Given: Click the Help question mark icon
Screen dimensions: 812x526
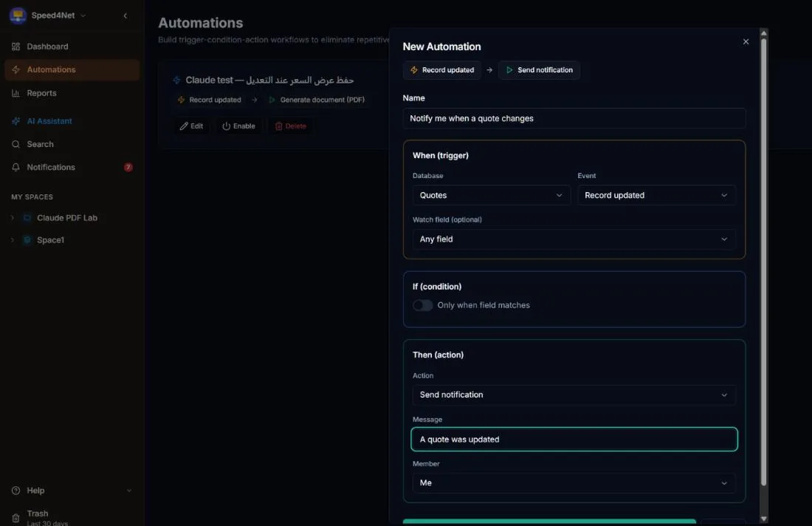Looking at the screenshot, I should [16, 491].
